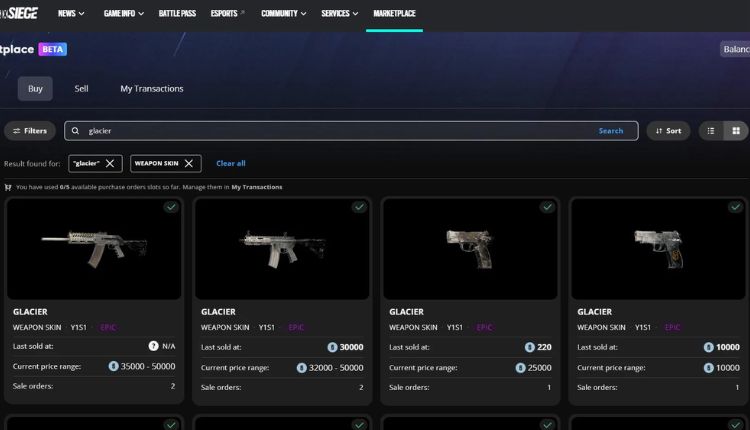Click the credits icon beside last sold 30000
750x430 pixels.
click(x=332, y=347)
